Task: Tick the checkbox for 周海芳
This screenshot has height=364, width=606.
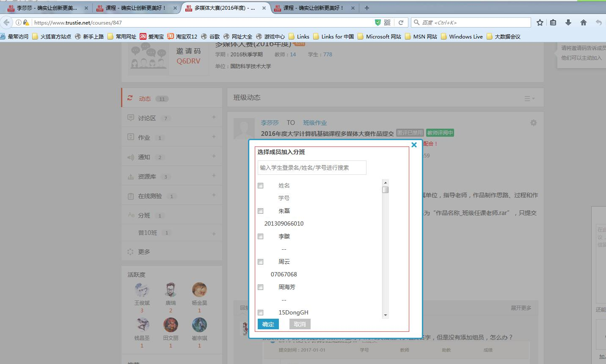Action: [x=261, y=287]
